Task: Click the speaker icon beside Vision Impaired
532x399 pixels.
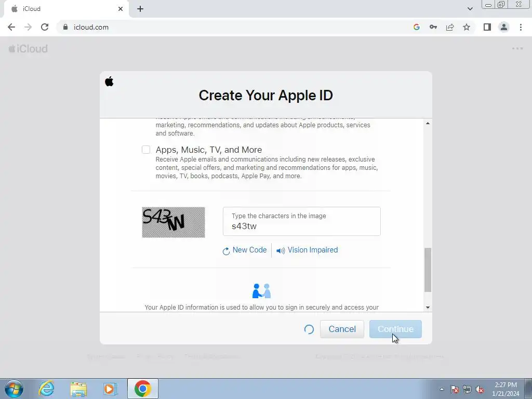Action: point(281,251)
